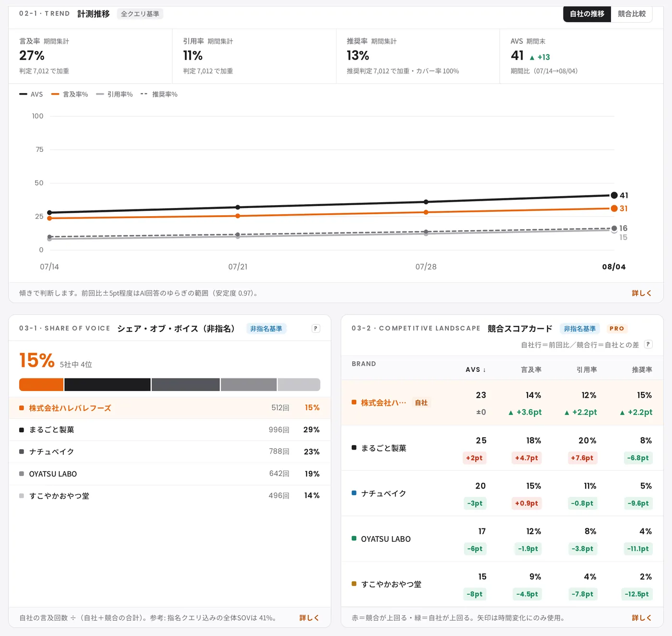672x636 pixels.
Task: Toggle 推奨率% dashed series in legend
Action: click(x=159, y=94)
